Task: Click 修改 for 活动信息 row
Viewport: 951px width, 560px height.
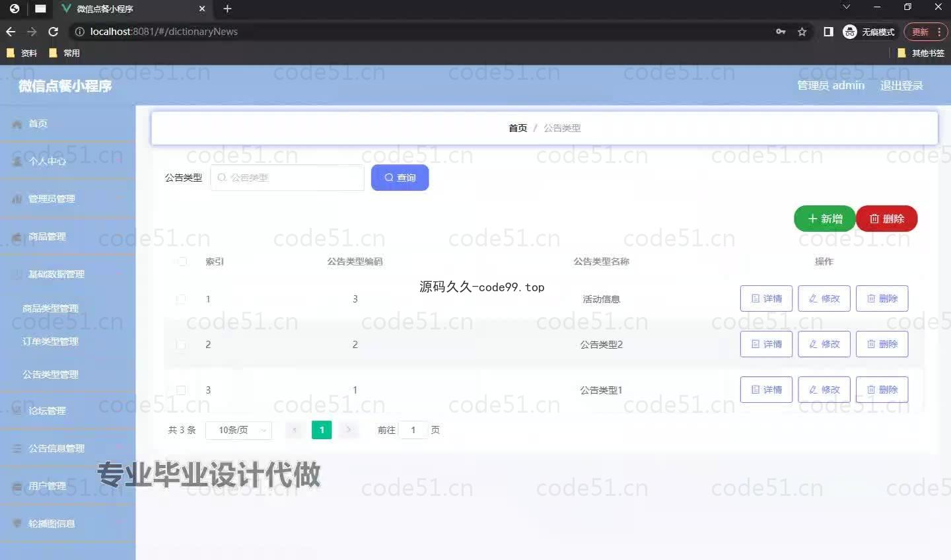Action: coord(824,298)
